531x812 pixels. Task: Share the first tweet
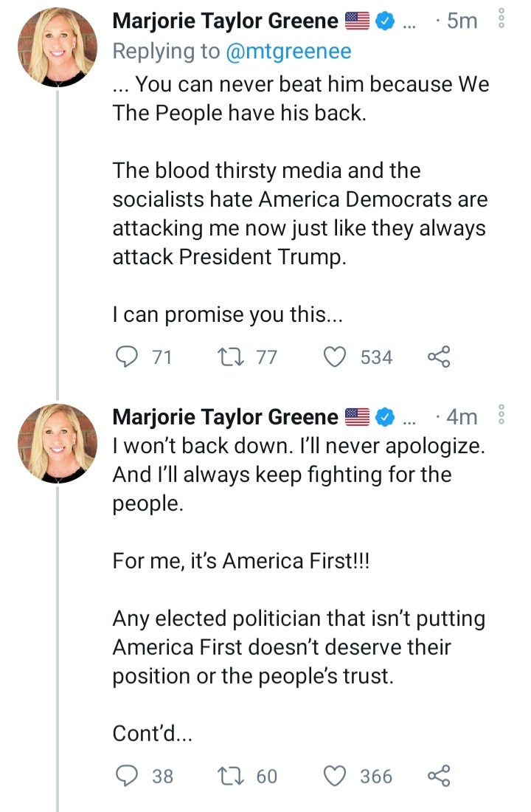(438, 357)
